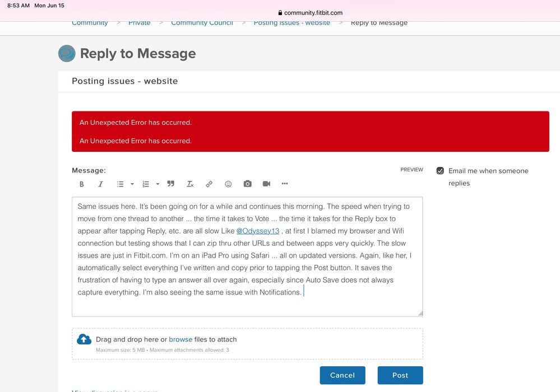560x392 pixels.
Task: Insert a bulleted list
Action: point(121,184)
